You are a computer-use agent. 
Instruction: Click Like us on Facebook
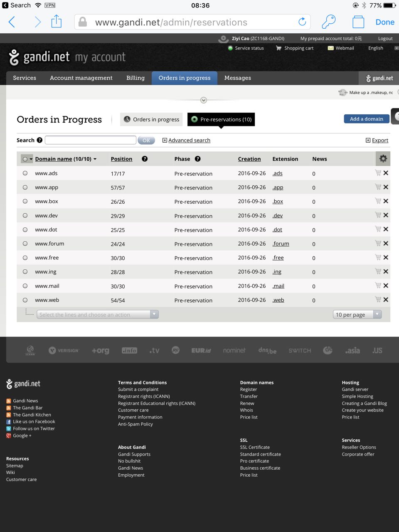click(30, 421)
